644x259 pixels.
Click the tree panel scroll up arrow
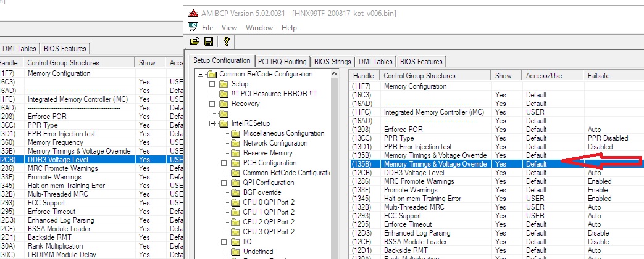click(x=335, y=74)
